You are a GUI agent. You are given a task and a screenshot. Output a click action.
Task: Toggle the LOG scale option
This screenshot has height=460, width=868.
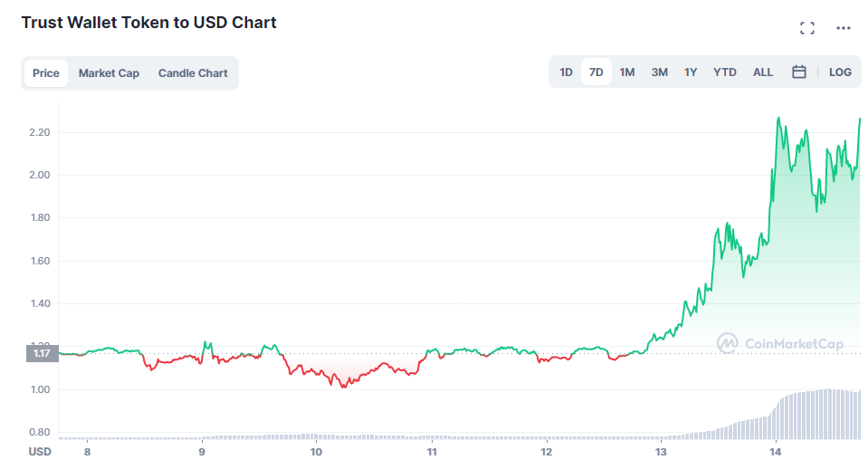840,72
